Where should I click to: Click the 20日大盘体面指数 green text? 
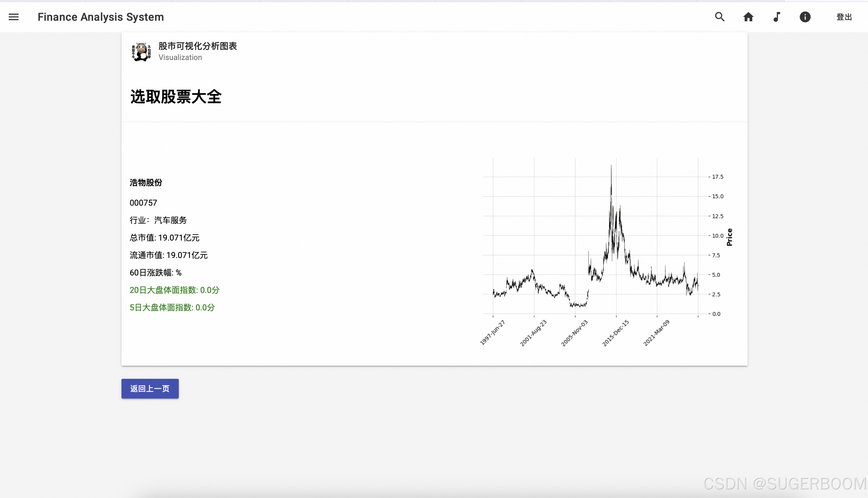[174, 290]
